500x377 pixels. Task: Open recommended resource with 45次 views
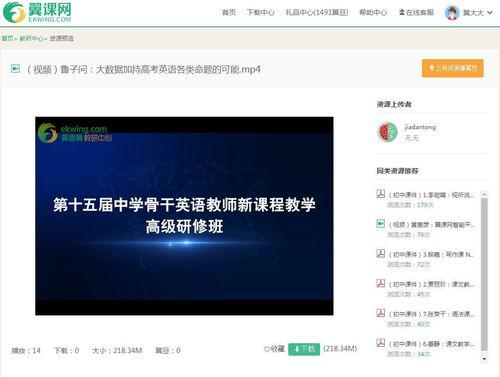pos(431,284)
